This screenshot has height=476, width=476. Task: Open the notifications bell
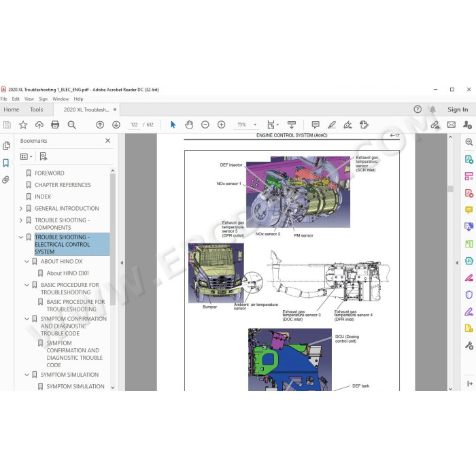click(x=433, y=109)
